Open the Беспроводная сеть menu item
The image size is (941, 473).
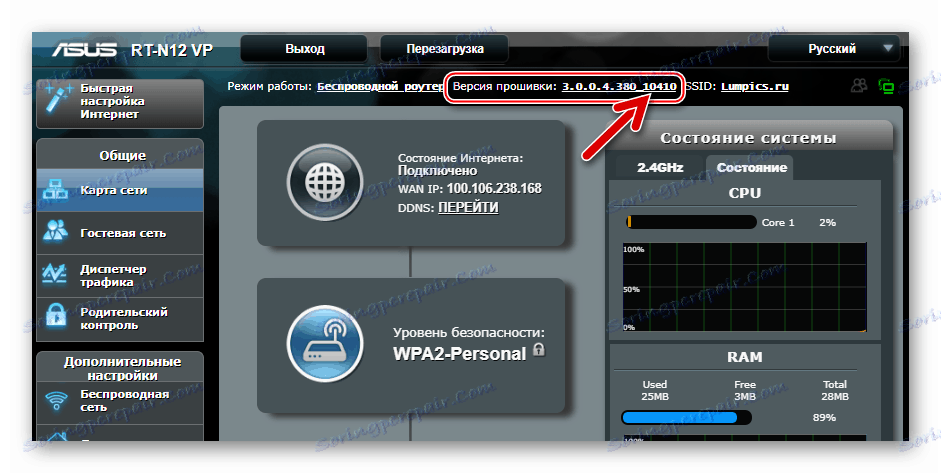pyautogui.click(x=120, y=401)
